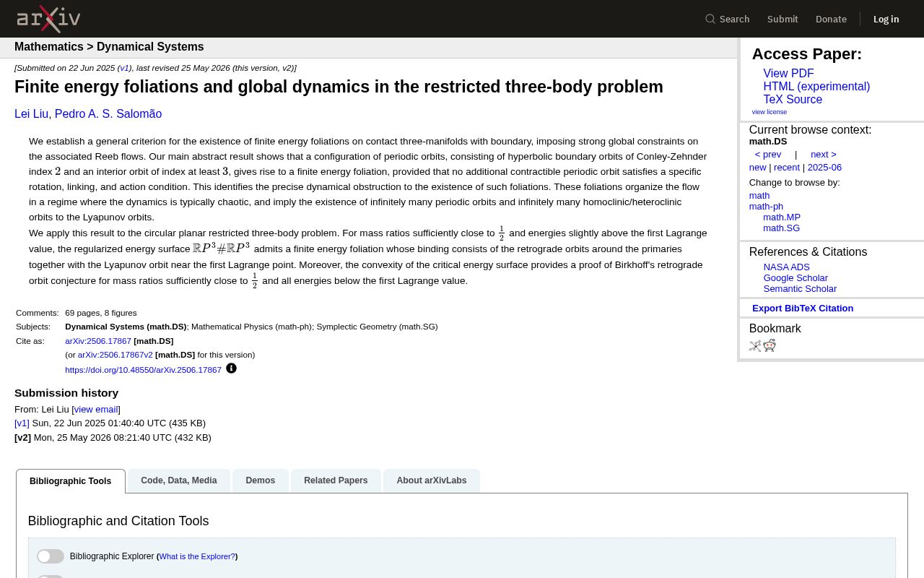Viewport: 924px width, 578px height.
Task: Open HTML (experimental) version
Action: pyautogui.click(x=816, y=87)
